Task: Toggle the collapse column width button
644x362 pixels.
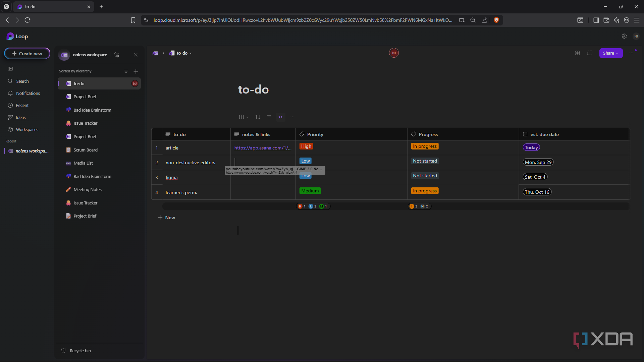Action: point(281,117)
